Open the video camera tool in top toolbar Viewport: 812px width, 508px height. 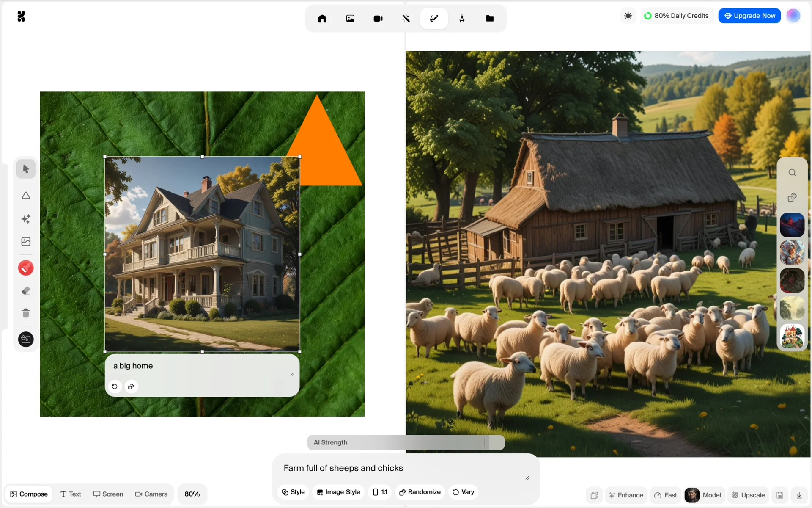click(x=378, y=19)
